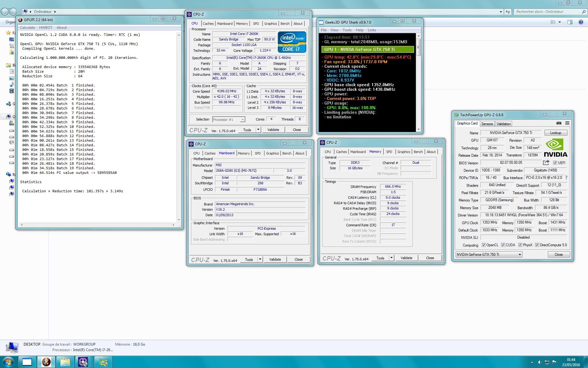The image size is (588, 368).
Task: Expand the Ordinateur breadcrumb arrow
Action: point(55,12)
